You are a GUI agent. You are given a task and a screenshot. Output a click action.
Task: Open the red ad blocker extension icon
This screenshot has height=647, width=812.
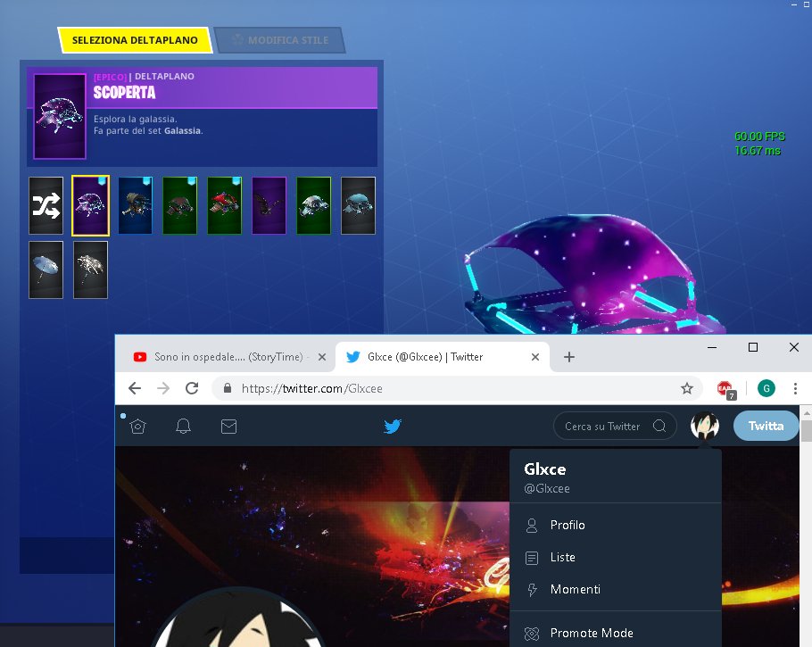point(725,388)
